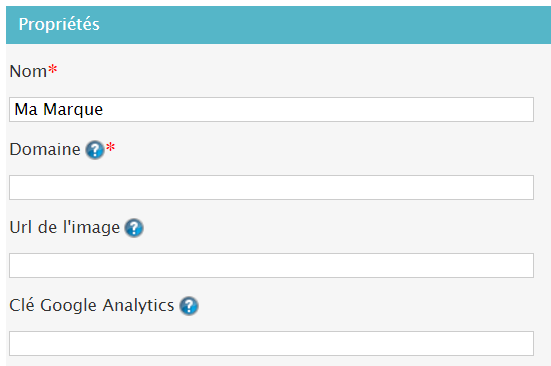This screenshot has width=551, height=366.
Task: Click the teal Propriétés header bar
Action: [278, 25]
